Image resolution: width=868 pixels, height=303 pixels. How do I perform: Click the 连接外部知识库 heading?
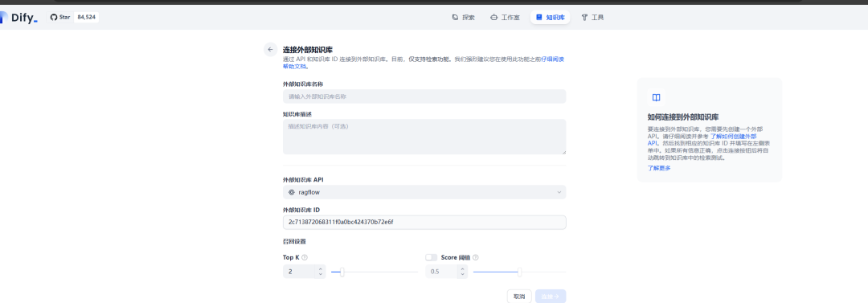[x=308, y=49]
